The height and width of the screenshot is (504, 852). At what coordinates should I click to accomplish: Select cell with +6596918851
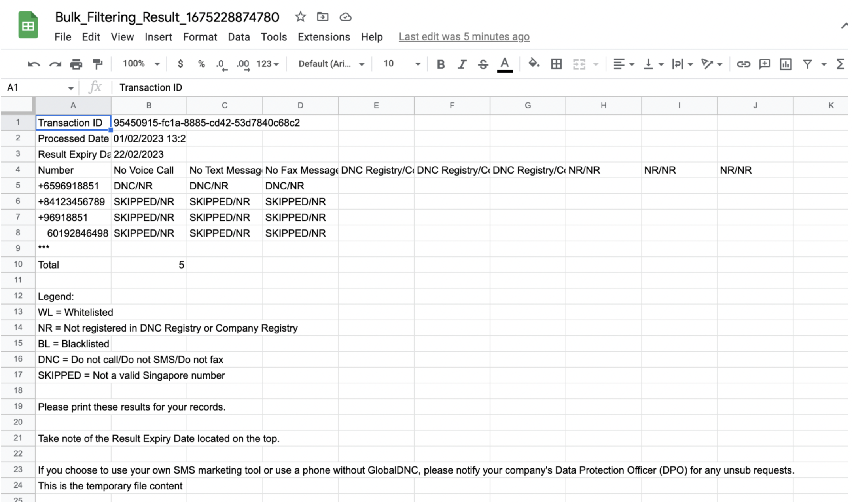pos(73,186)
